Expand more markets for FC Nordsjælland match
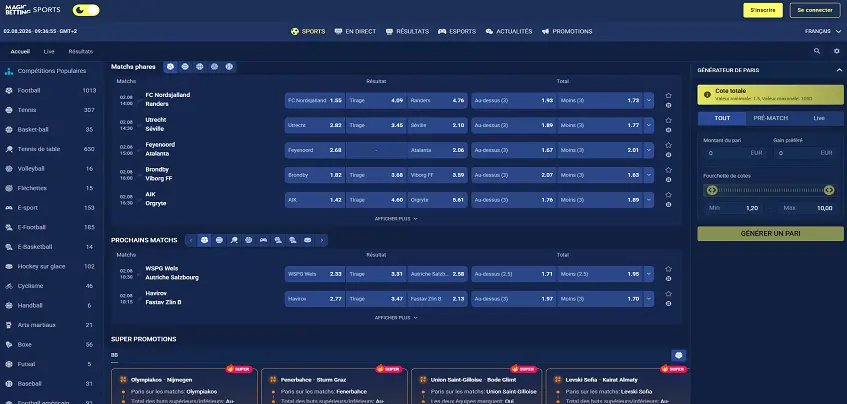This screenshot has width=847, height=404. 649,100
